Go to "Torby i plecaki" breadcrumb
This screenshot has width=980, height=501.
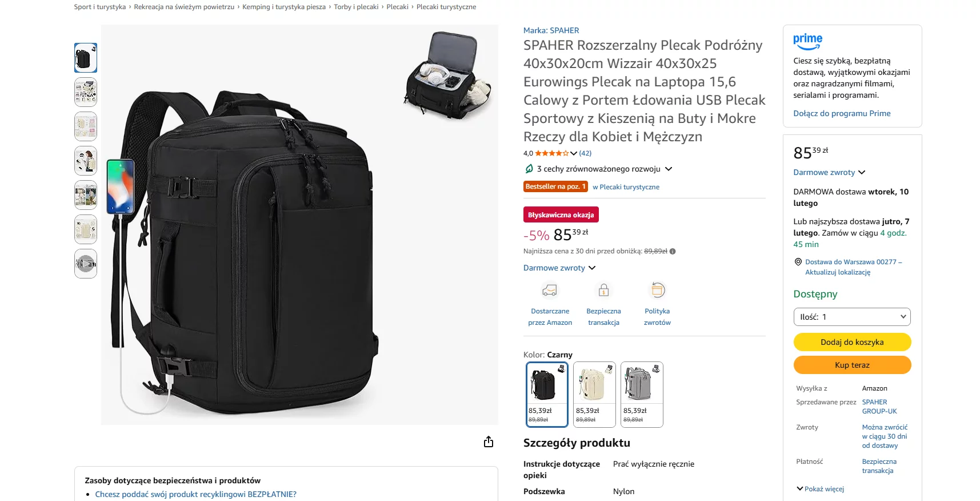[x=356, y=7]
